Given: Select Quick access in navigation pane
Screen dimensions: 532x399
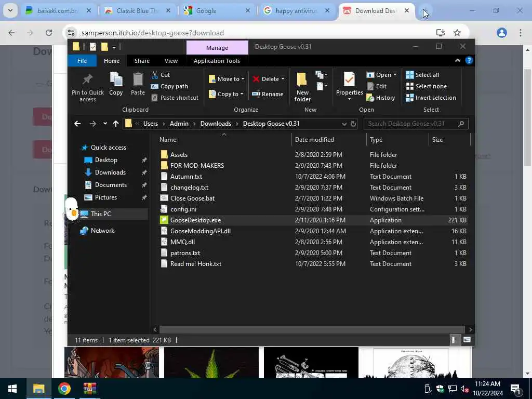Looking at the screenshot, I should click(x=108, y=147).
